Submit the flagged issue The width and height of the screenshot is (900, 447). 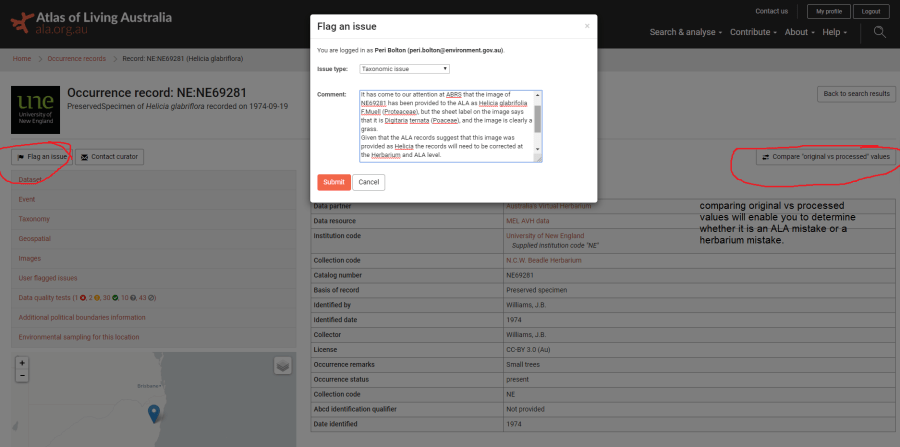click(333, 182)
